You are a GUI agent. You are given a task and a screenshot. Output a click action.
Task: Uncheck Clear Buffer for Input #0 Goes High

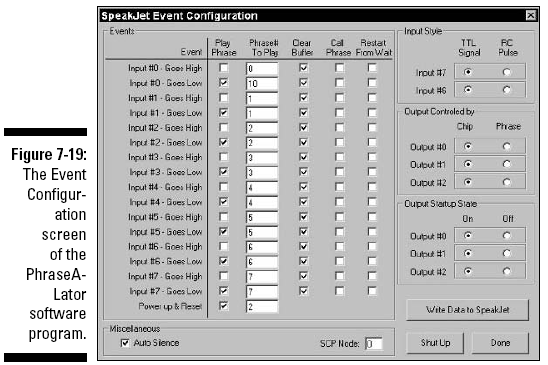point(303,67)
